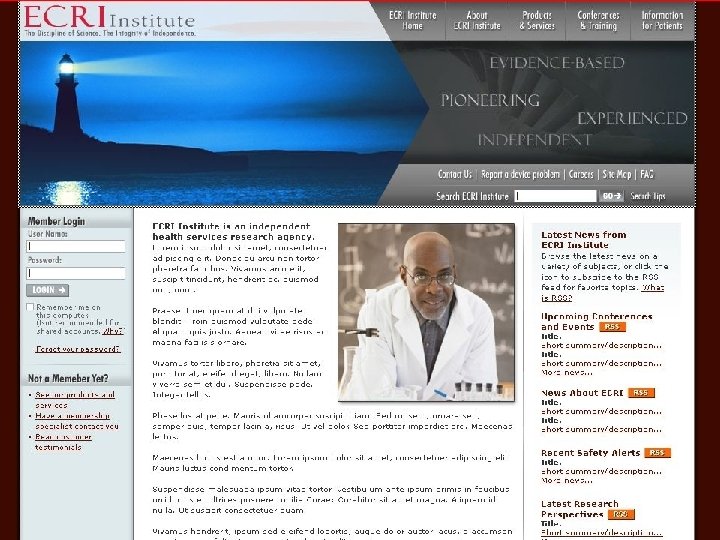
Task: Open the Search Tips link
Action: (x=647, y=196)
